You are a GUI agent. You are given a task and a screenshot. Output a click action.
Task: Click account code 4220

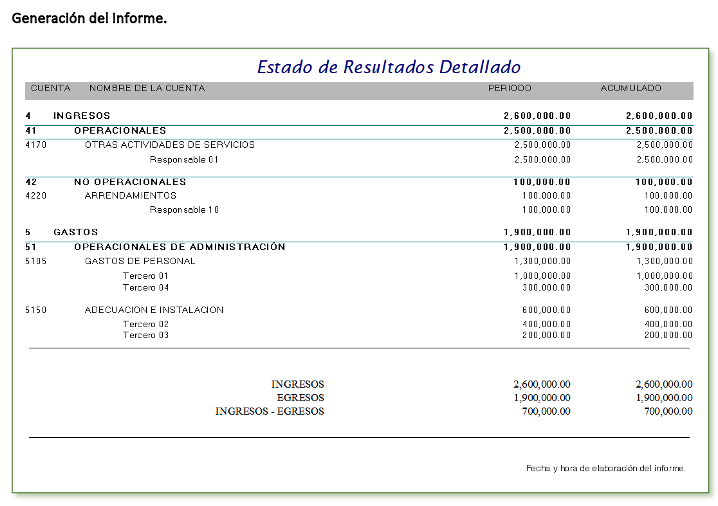coord(36,196)
